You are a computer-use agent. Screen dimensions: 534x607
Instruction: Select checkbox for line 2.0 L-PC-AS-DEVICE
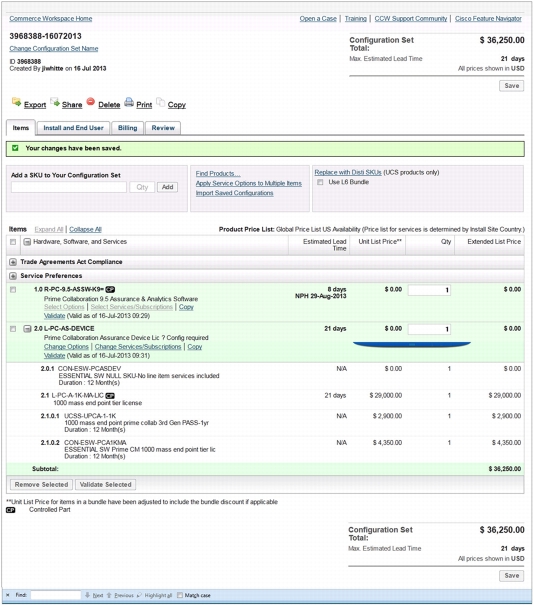point(13,329)
